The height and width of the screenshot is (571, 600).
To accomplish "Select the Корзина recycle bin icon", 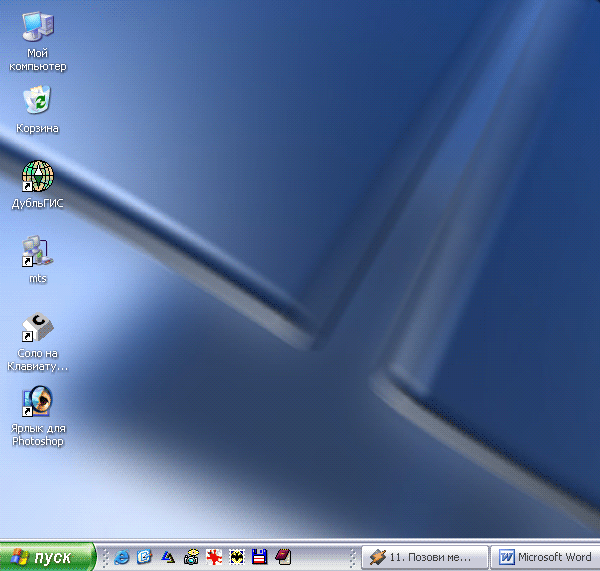I will pos(37,100).
